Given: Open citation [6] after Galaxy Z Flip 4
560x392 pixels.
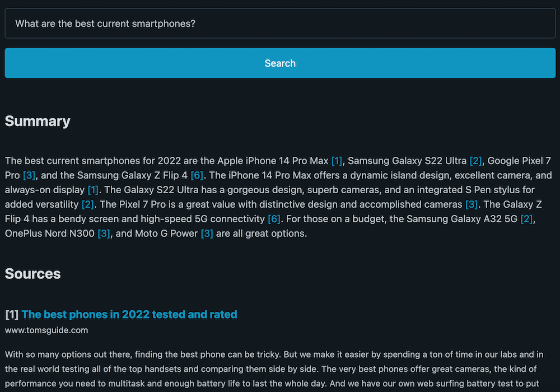Looking at the screenshot, I should coord(197,175).
